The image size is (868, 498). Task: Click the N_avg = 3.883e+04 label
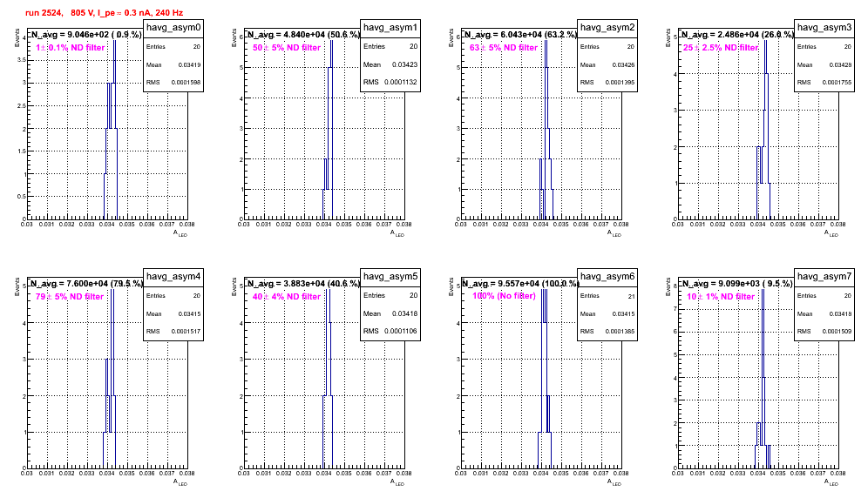[x=303, y=283]
